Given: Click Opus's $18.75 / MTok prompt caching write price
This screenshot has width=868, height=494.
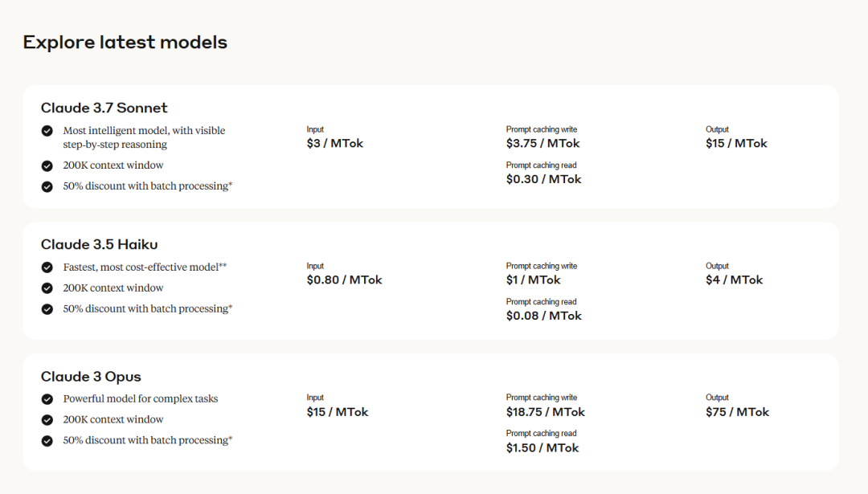Looking at the screenshot, I should (x=546, y=412).
